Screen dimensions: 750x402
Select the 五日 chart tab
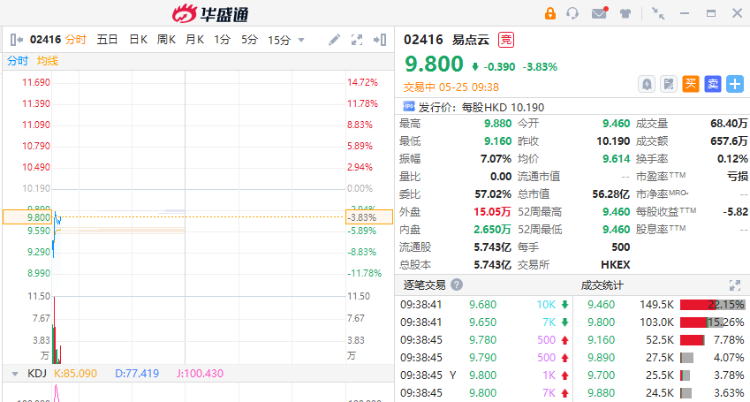(x=107, y=40)
